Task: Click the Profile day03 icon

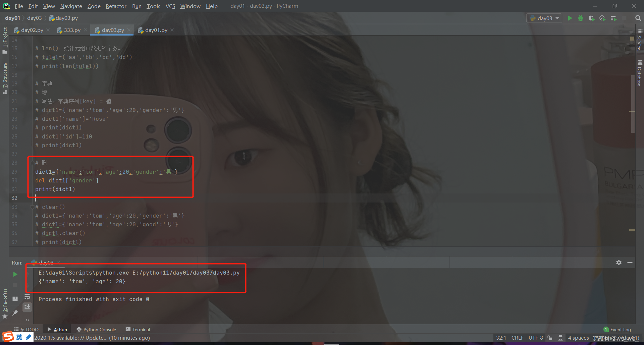Action: click(602, 18)
